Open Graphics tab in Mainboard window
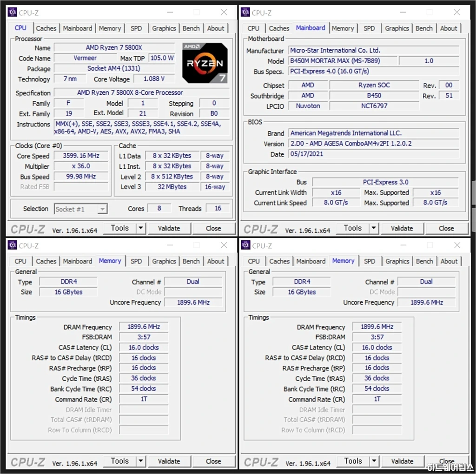Image resolution: width=476 pixels, height=474 pixels. [397, 28]
